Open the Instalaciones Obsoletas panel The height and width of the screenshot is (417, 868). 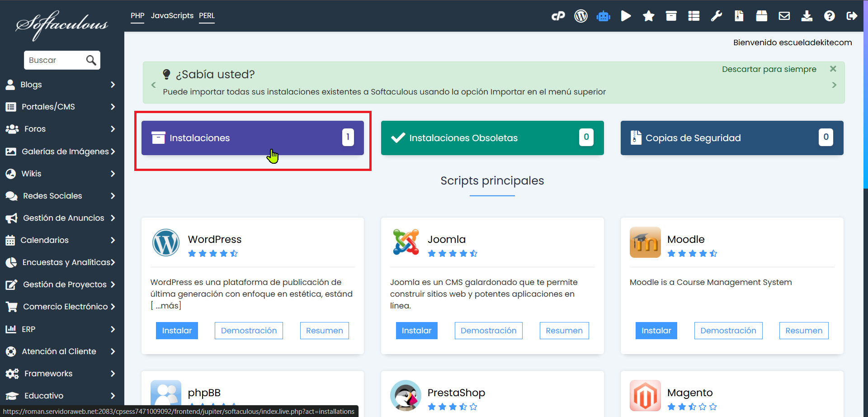pos(492,138)
